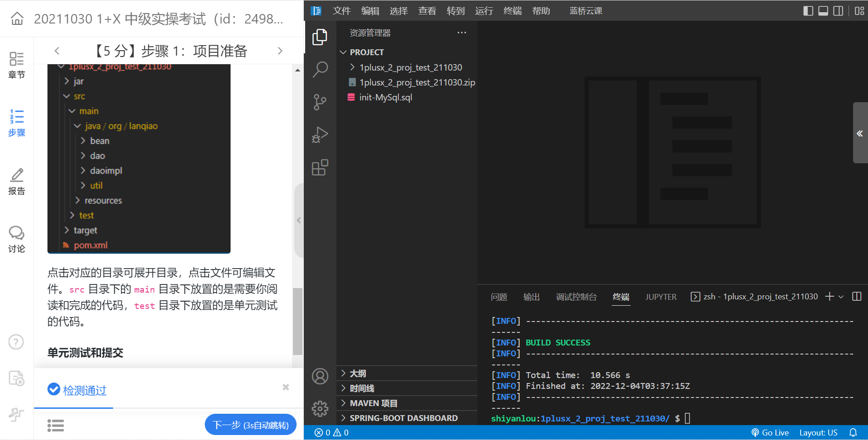
Task: Open the Source Control panel icon
Action: tap(320, 102)
